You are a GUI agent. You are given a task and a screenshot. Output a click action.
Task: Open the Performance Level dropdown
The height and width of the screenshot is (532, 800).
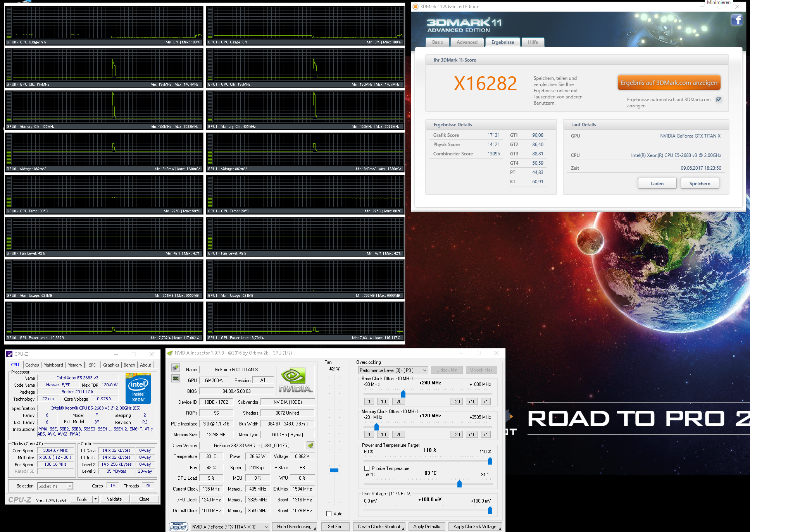pos(393,370)
